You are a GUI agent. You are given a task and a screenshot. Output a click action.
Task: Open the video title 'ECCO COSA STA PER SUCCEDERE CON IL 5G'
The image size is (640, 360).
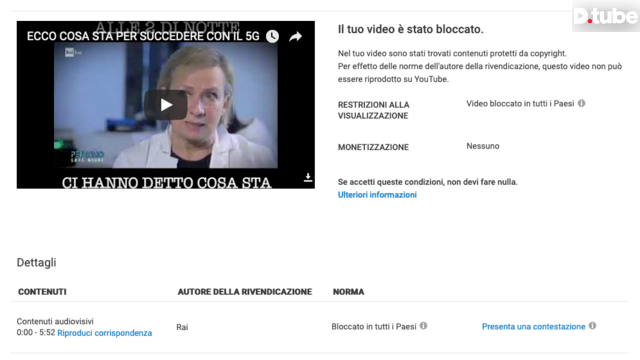(x=143, y=36)
